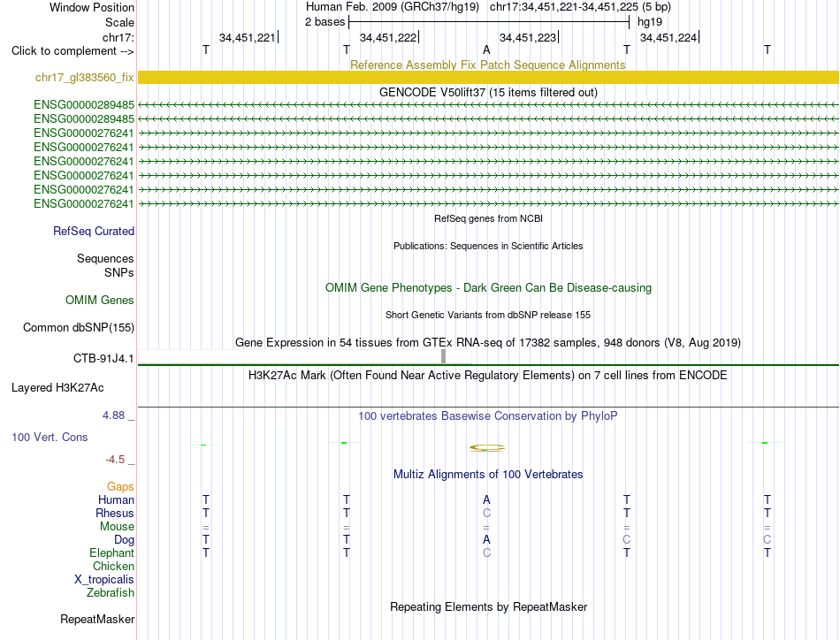The width and height of the screenshot is (840, 640).
Task: Click the Sequences SNPs track label
Action: pyautogui.click(x=105, y=266)
